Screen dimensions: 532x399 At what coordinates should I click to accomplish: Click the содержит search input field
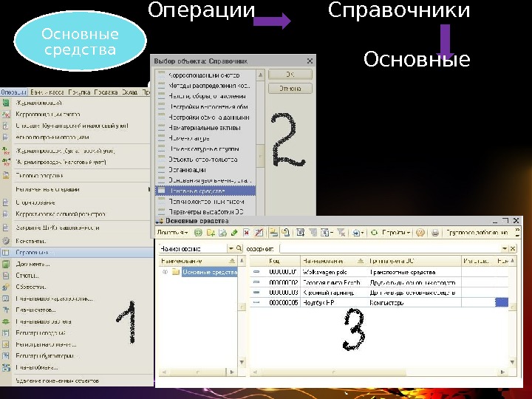coord(390,249)
